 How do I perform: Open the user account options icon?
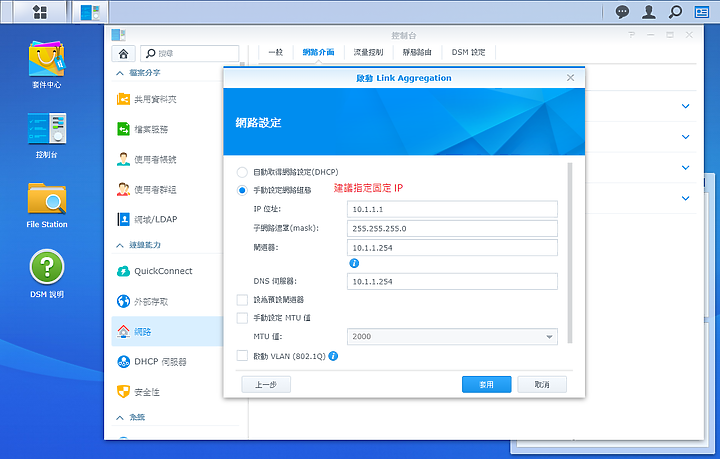[x=649, y=12]
